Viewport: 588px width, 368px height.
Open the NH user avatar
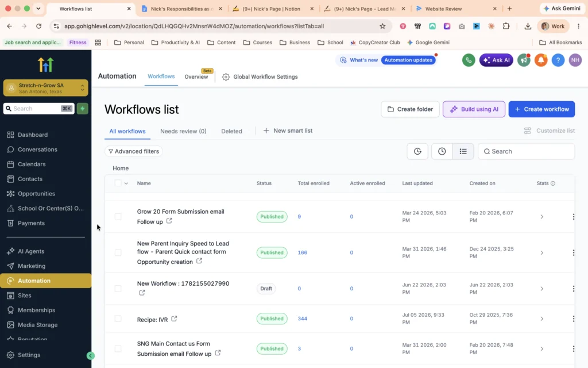click(x=575, y=60)
